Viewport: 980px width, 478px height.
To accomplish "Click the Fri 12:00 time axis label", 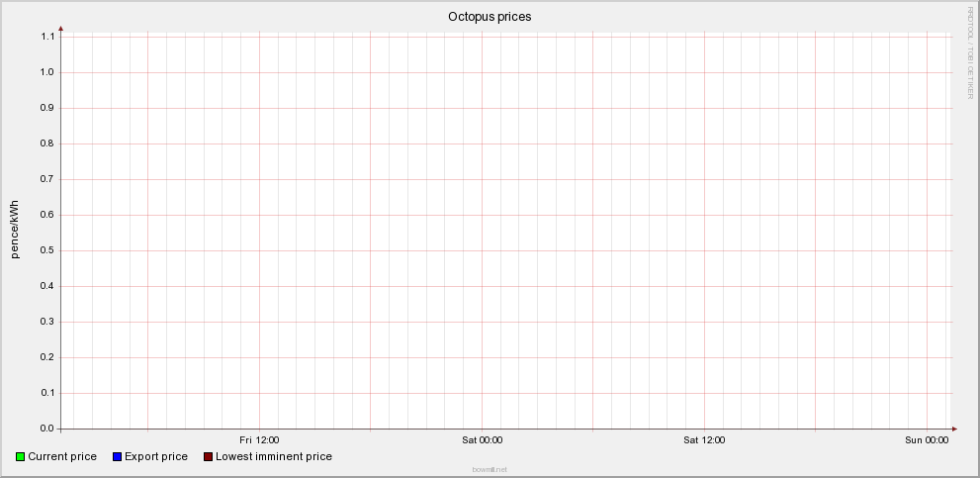I will coord(259,439).
